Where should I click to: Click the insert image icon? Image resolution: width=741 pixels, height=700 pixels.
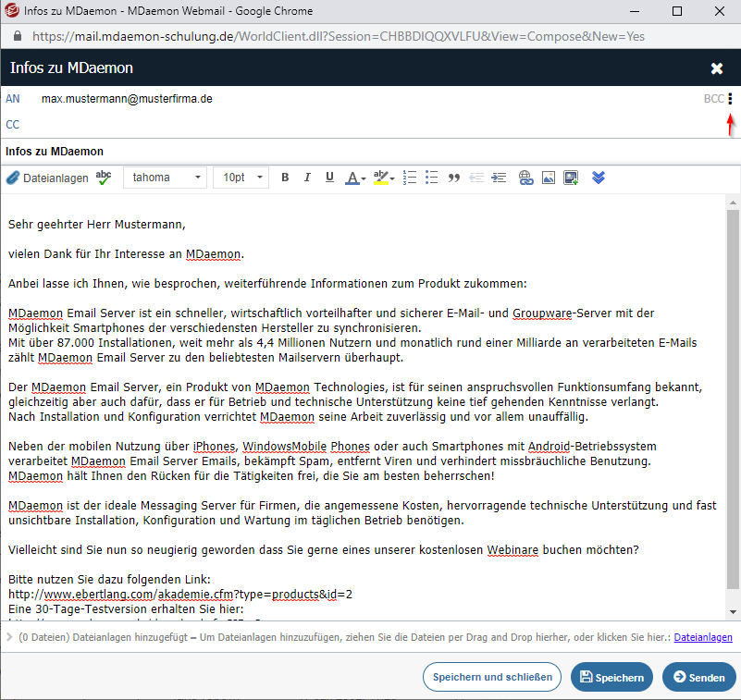pos(548,178)
